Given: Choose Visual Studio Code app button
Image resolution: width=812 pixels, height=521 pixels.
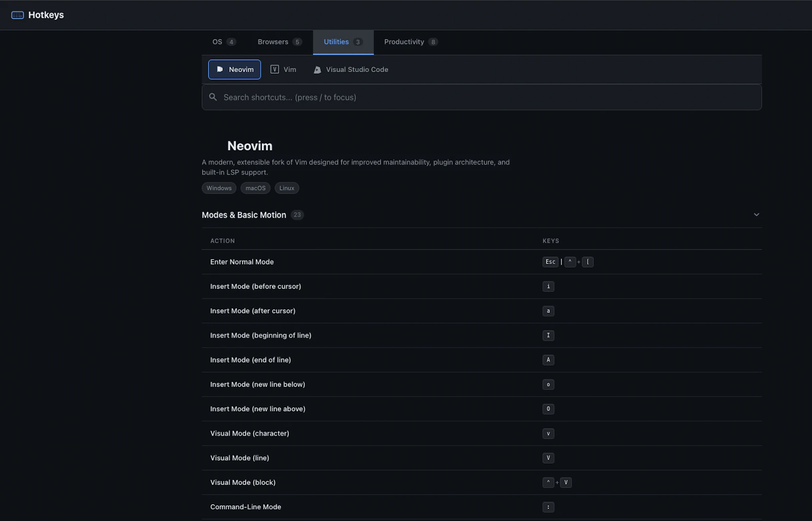Looking at the screenshot, I should point(351,70).
